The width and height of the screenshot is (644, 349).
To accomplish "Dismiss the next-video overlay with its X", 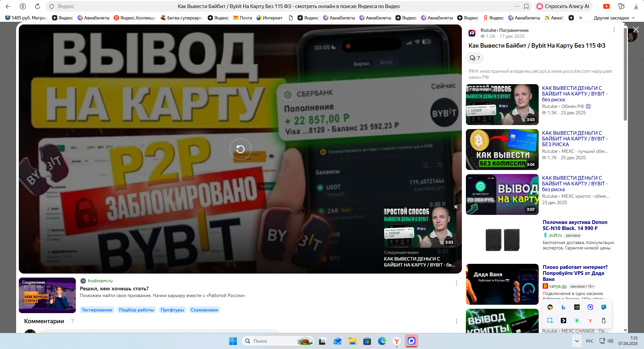I will 456,207.
